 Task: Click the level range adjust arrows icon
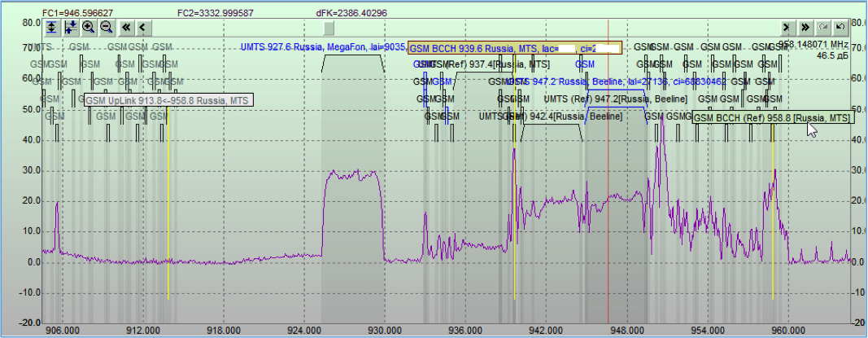click(70, 27)
